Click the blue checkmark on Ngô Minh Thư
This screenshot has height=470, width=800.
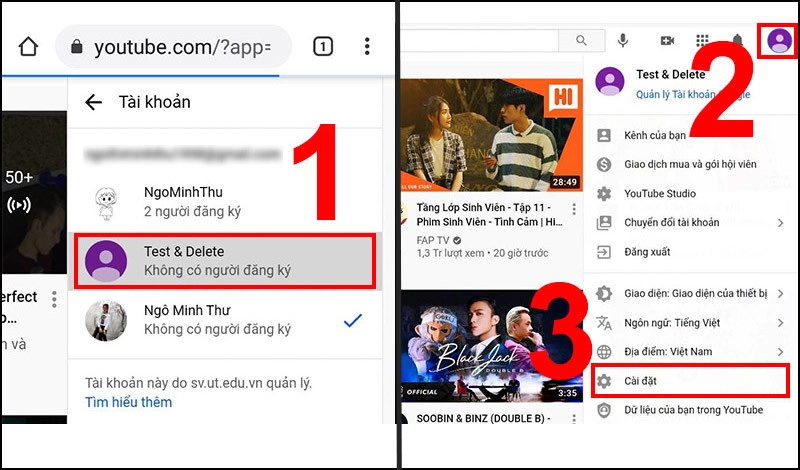[x=353, y=320]
